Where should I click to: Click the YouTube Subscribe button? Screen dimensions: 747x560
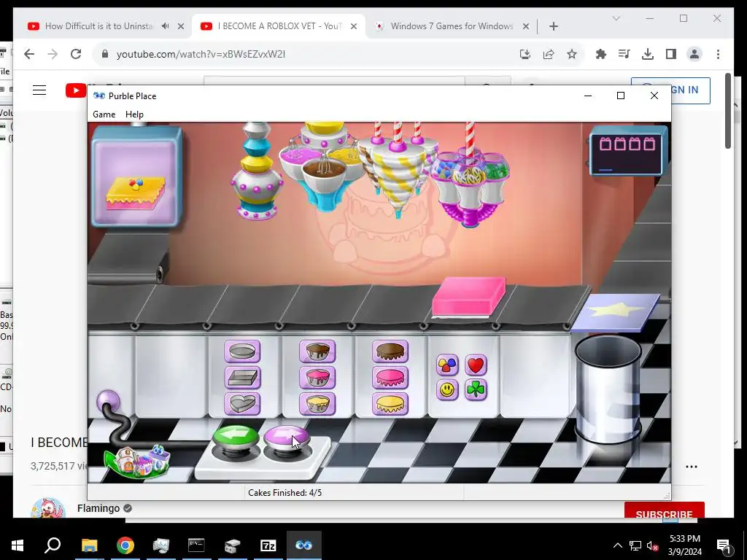tap(664, 510)
